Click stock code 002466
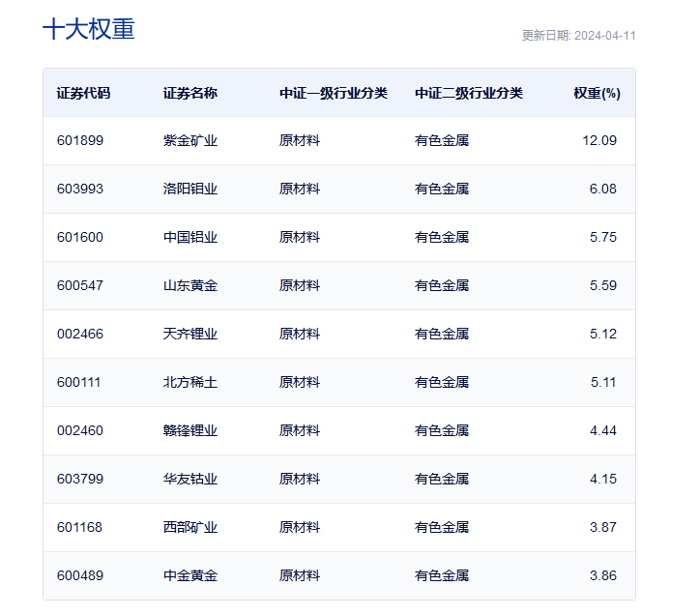 pyautogui.click(x=80, y=334)
